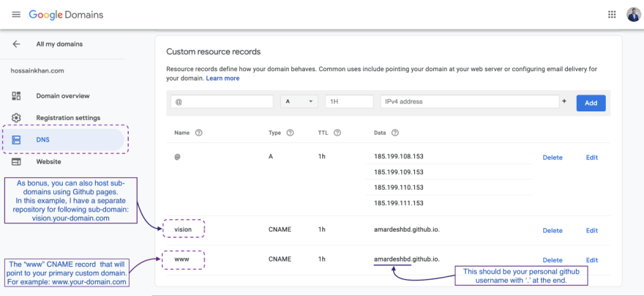The width and height of the screenshot is (644, 296).
Task: Open the Google apps grid
Action: coord(612,15)
